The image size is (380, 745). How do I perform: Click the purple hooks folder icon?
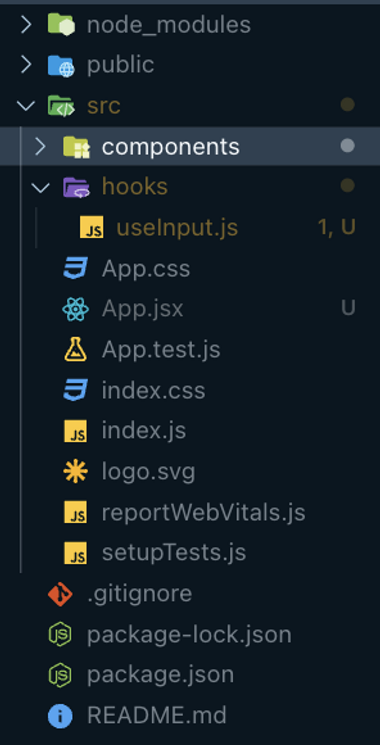[x=76, y=187]
